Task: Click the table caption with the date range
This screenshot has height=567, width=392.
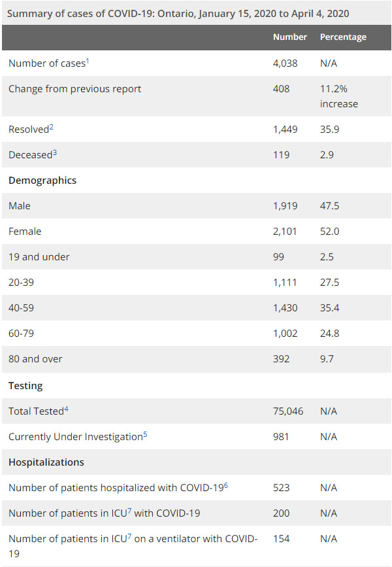Action: (178, 13)
